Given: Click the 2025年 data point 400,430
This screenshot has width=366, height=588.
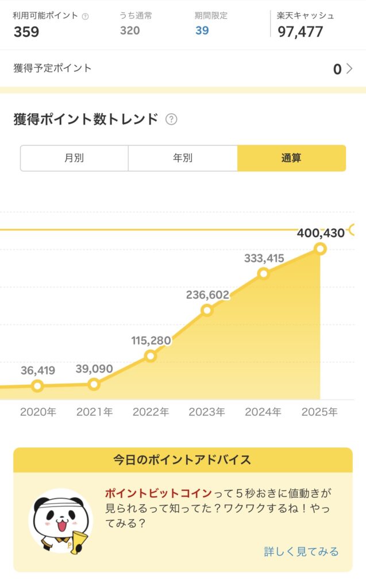Looking at the screenshot, I should click(x=320, y=249).
